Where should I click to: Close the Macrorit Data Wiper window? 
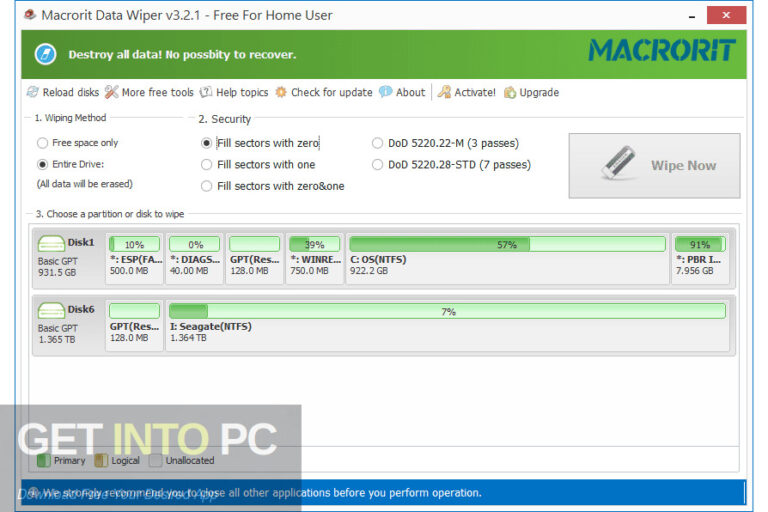(726, 15)
